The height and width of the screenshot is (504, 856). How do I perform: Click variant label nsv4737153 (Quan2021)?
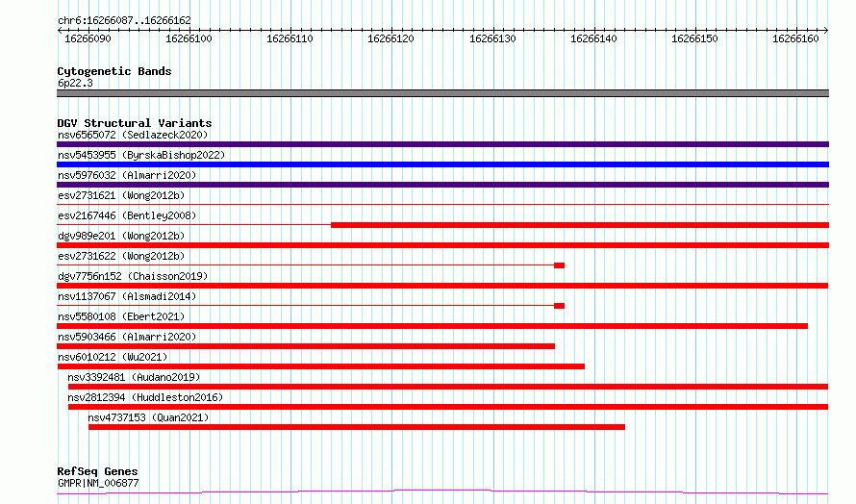(148, 417)
